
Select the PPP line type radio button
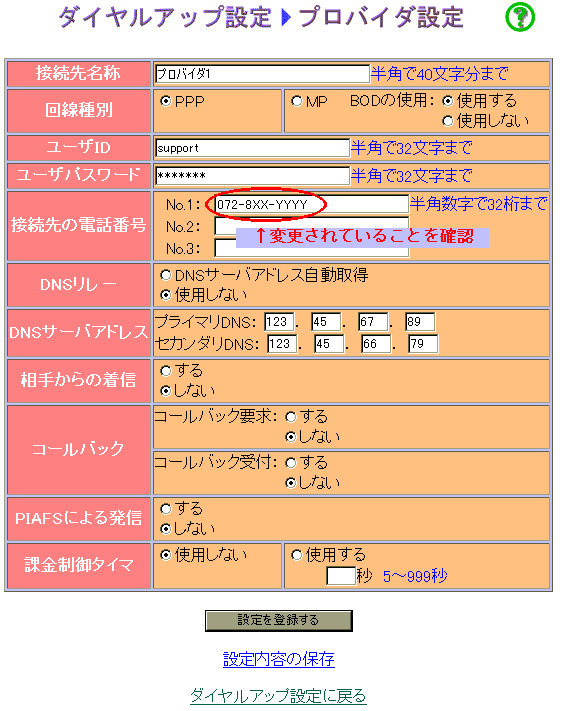point(166,101)
